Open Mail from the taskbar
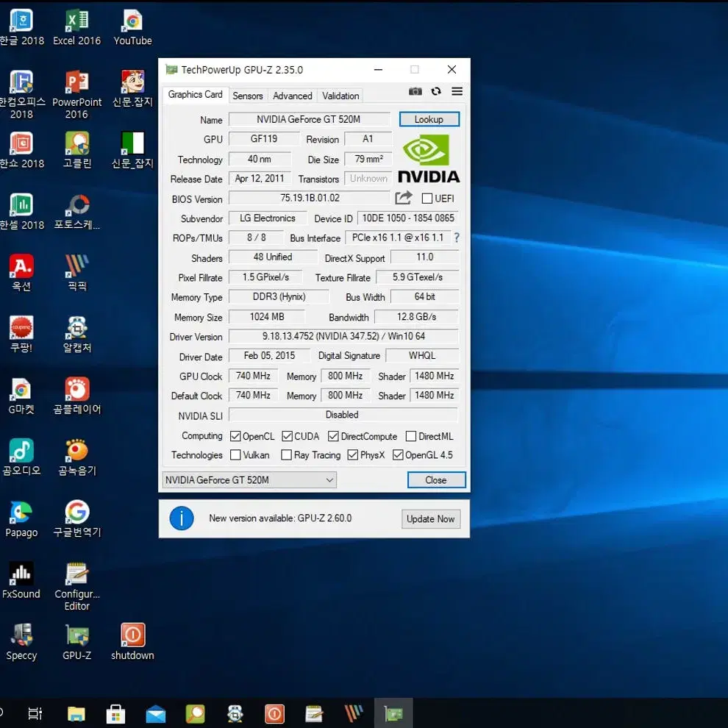Viewport: 728px width, 728px height. pyautogui.click(x=156, y=713)
